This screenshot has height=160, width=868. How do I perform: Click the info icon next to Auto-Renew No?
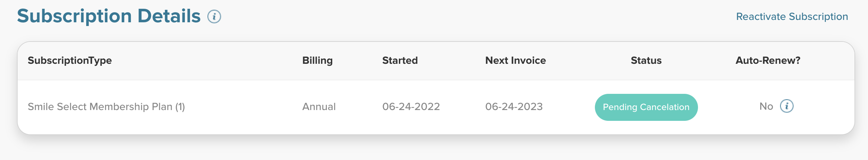(x=787, y=106)
